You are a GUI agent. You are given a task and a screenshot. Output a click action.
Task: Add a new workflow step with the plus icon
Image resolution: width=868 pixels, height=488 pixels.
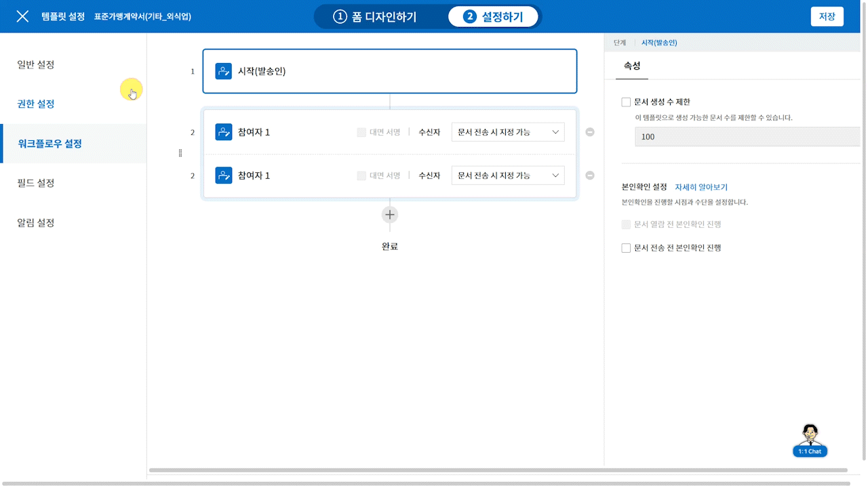point(390,215)
